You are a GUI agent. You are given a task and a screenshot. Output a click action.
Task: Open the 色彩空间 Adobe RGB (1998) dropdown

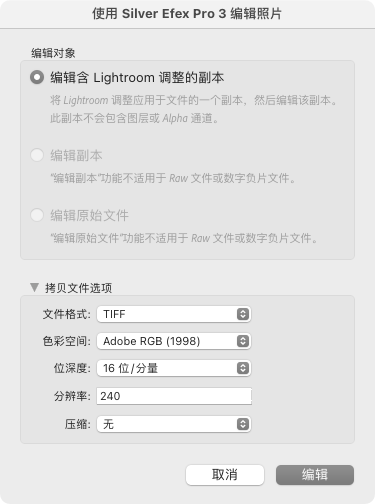pos(174,341)
